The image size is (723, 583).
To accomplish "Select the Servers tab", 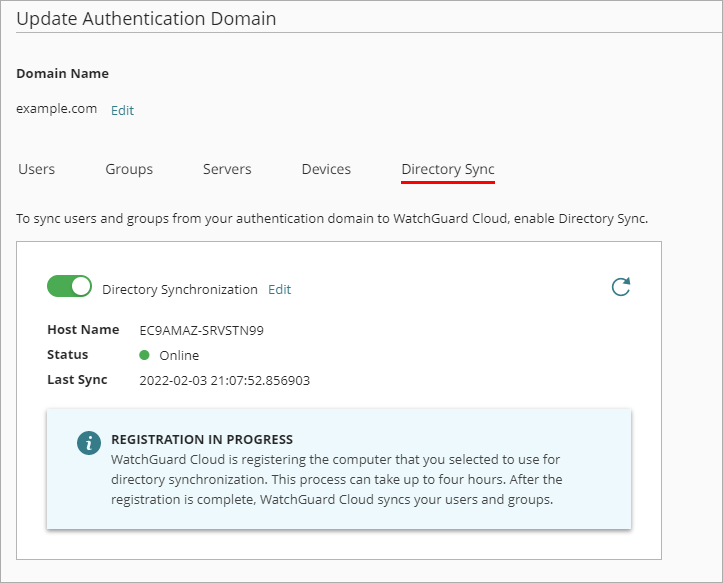I will click(x=227, y=169).
